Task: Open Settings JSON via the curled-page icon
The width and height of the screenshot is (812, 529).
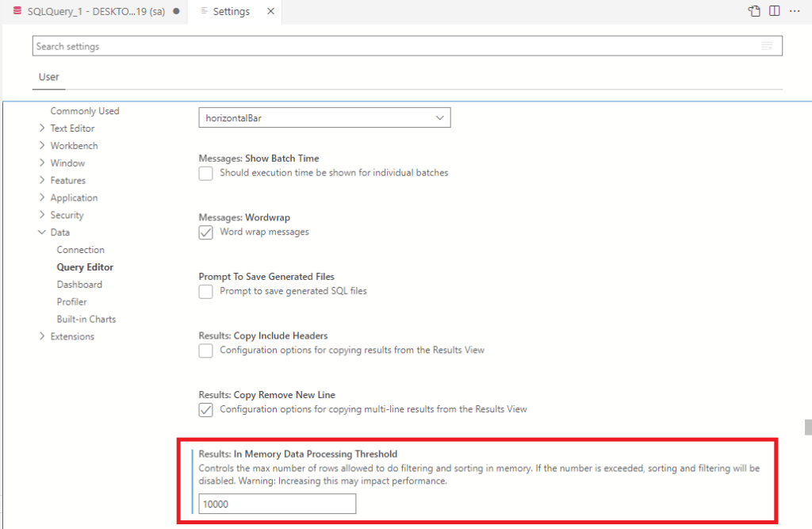Action: coord(753,11)
